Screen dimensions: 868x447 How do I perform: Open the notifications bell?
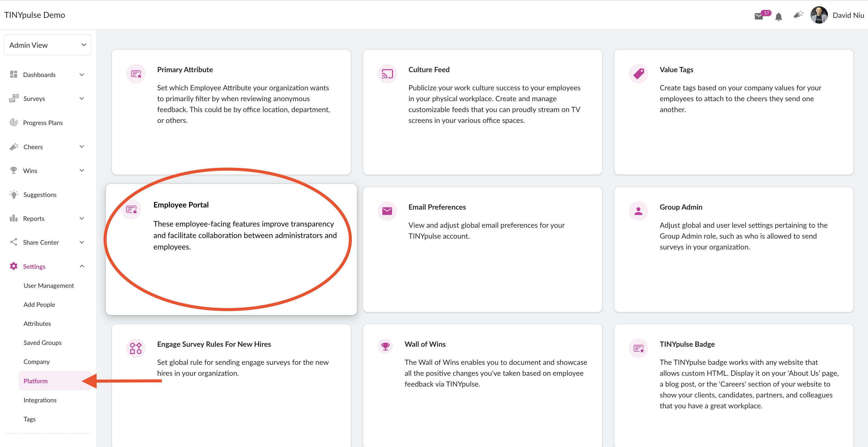(x=778, y=17)
